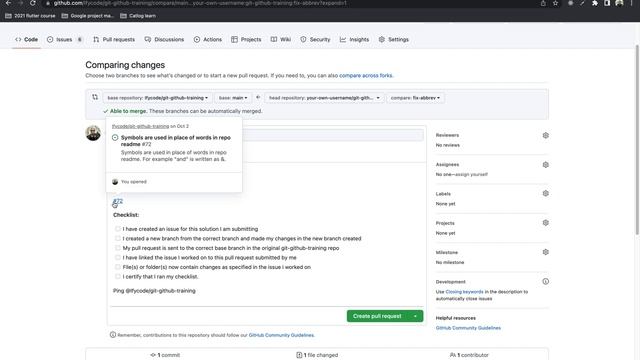Open the repo link in issue hovercard

[140, 126]
